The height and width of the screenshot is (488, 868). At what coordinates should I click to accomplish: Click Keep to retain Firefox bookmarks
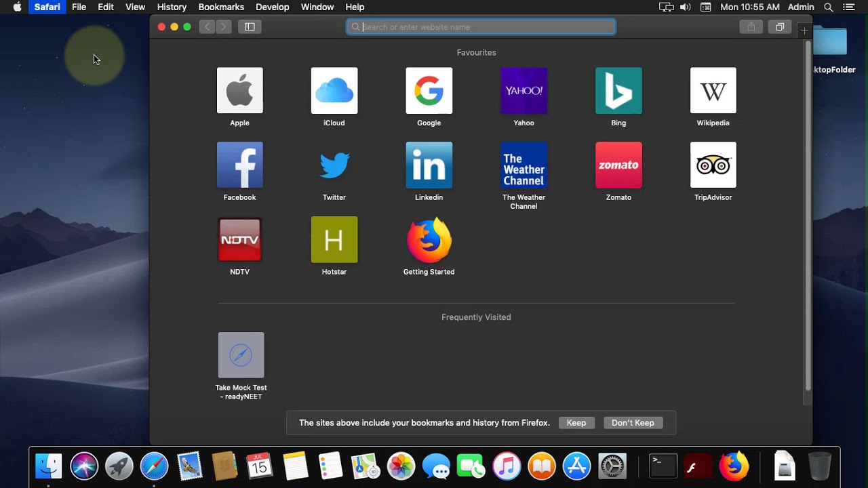click(576, 422)
